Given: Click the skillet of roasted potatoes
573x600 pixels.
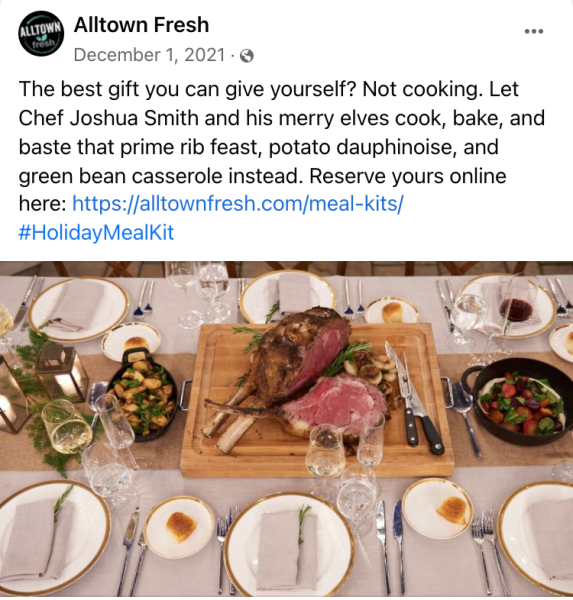Looking at the screenshot, I should 145,394.
